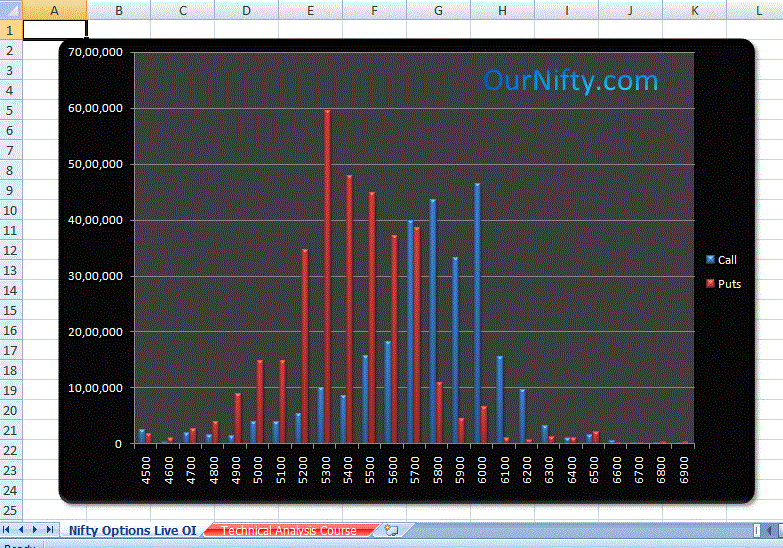
Task: Click the Puts legend entry
Action: pyautogui.click(x=724, y=284)
